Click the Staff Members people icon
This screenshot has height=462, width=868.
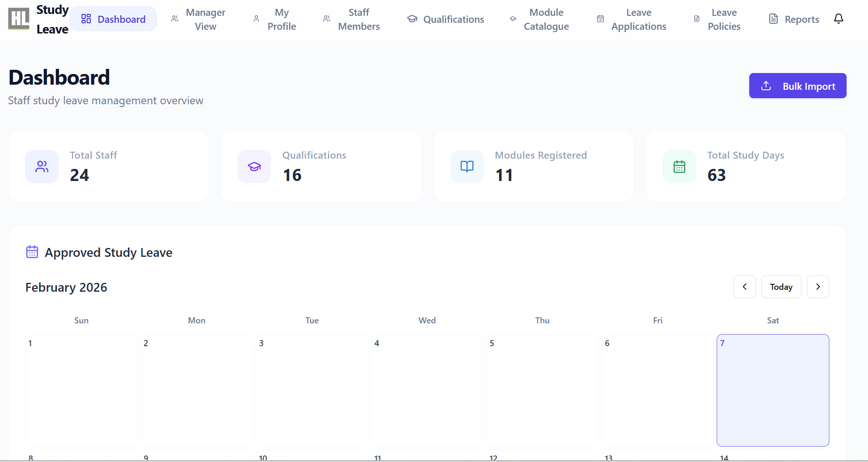[327, 19]
